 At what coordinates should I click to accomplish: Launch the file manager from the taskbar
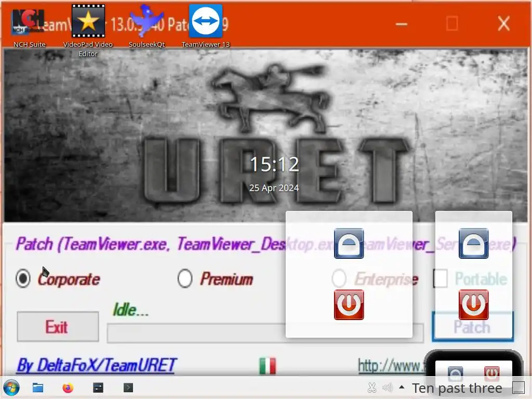(37, 388)
